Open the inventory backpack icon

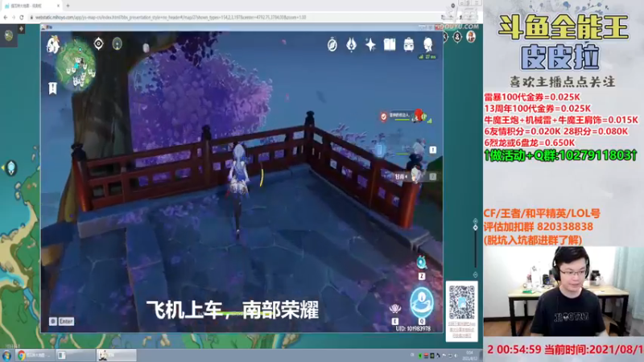tap(409, 44)
